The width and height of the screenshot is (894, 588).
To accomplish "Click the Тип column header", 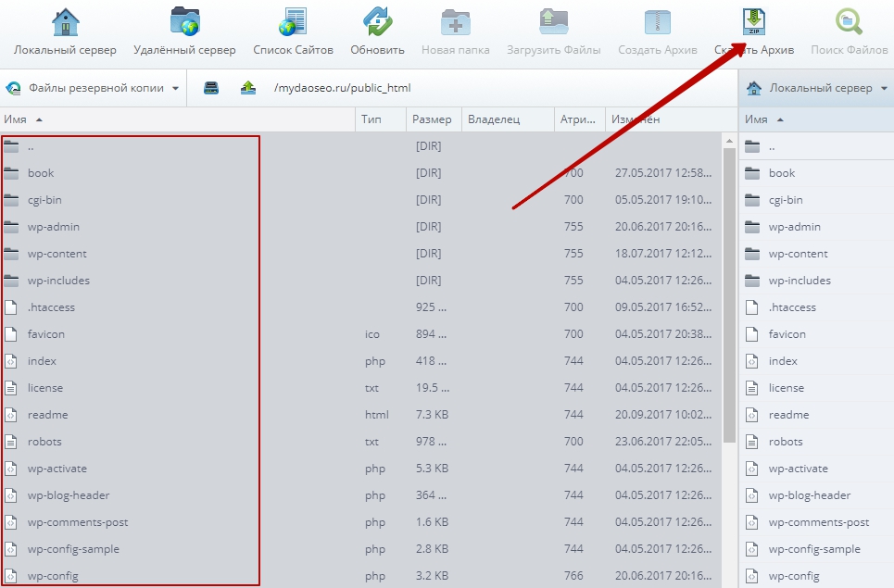I will coord(380,119).
